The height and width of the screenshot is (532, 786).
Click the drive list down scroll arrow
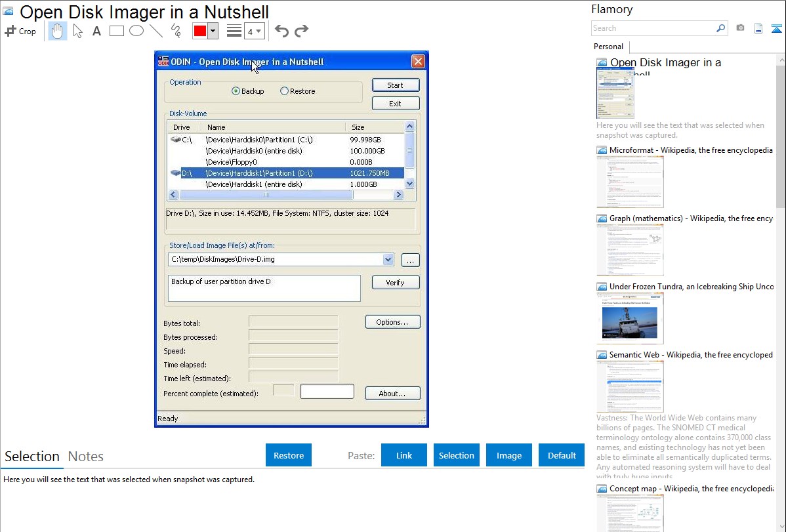[x=409, y=184]
